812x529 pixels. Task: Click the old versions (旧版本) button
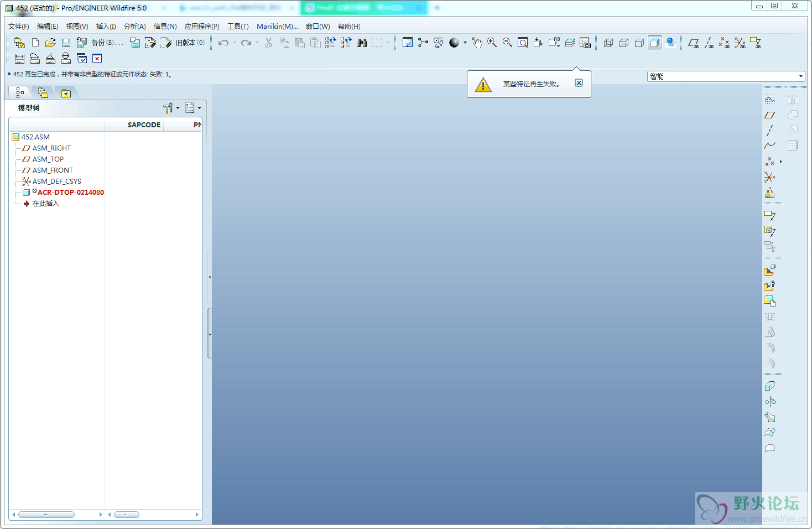pos(190,43)
